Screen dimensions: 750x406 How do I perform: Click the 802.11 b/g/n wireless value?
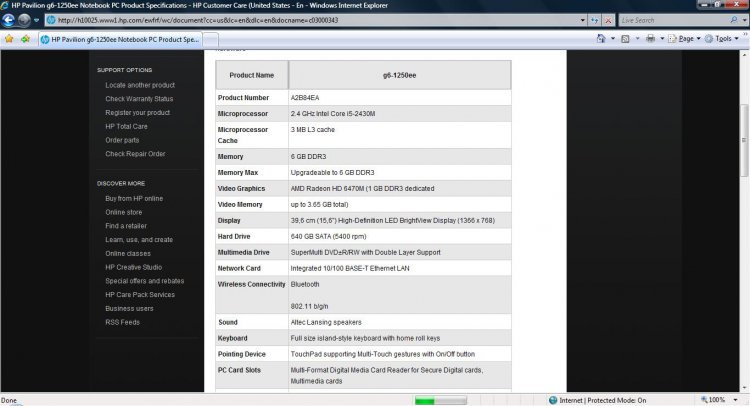tap(309, 307)
